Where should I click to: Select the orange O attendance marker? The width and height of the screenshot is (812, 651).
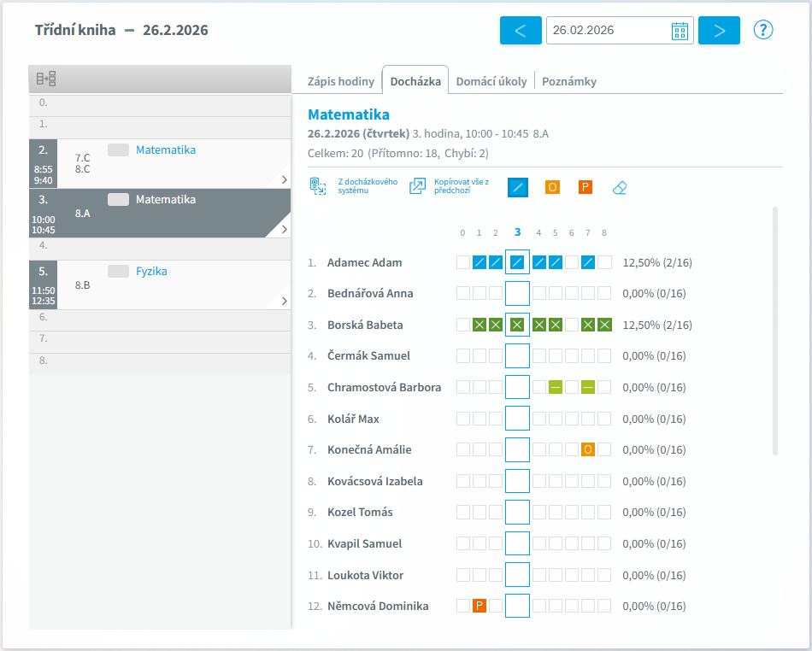click(x=552, y=187)
